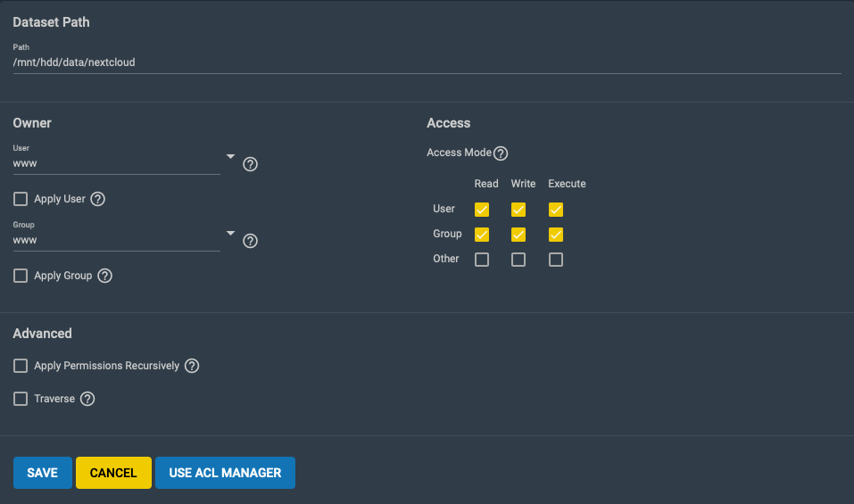The image size is (854, 504).
Task: Open help tooltip for Owner User field
Action: click(x=250, y=164)
